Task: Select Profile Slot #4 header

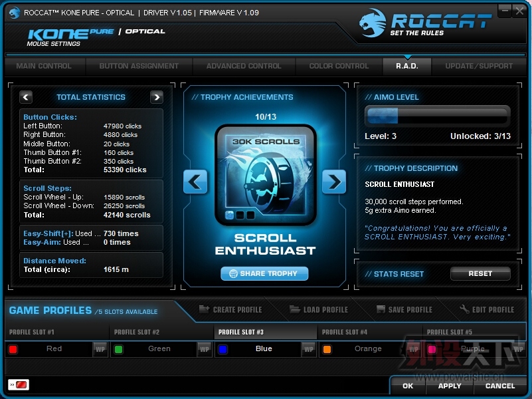Action: click(370, 332)
